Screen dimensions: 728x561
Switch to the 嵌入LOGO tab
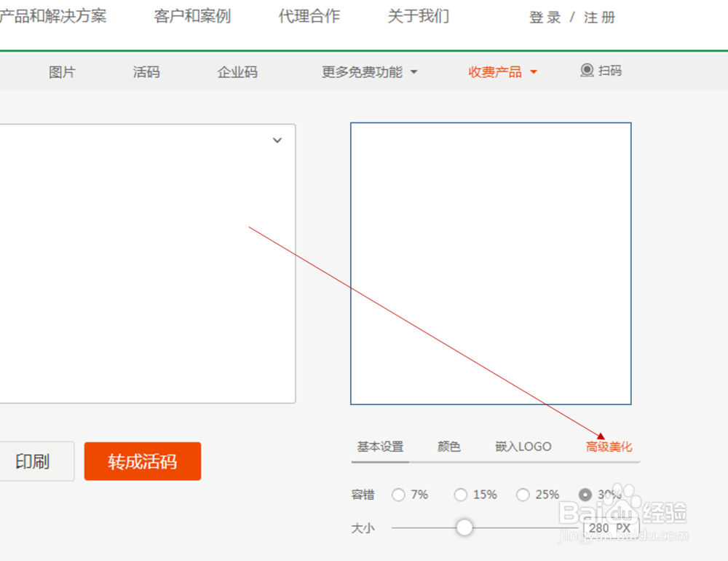(x=522, y=447)
